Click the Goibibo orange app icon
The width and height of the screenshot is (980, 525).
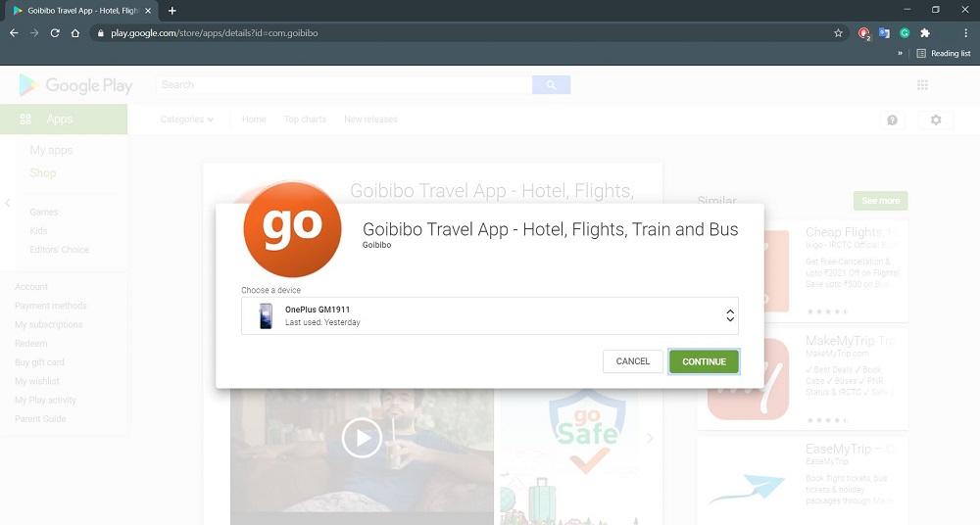(292, 229)
